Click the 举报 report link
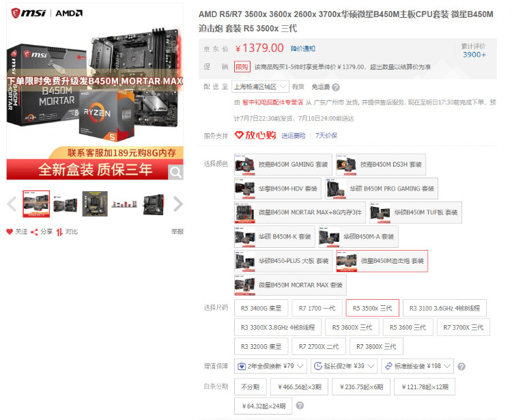The height and width of the screenshot is (420, 512). (177, 232)
